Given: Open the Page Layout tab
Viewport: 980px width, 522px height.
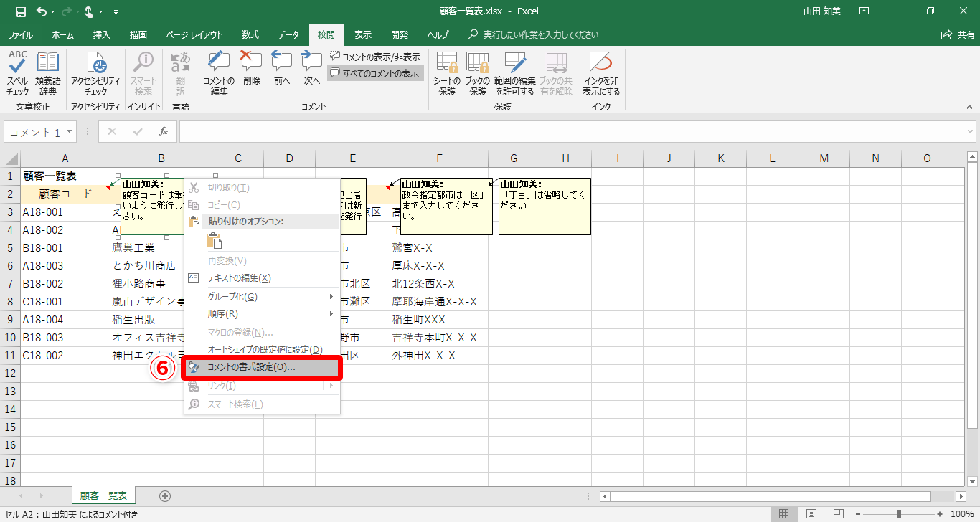Looking at the screenshot, I should point(194,34).
